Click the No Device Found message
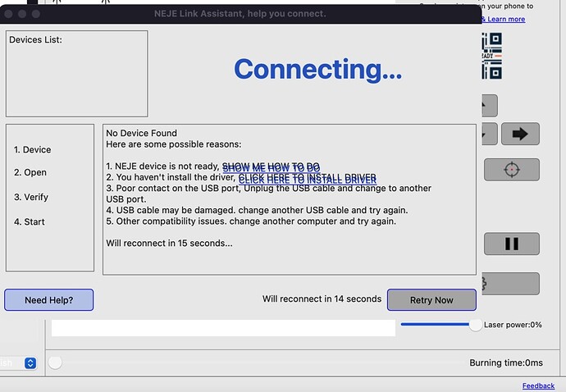This screenshot has width=566, height=392. coord(141,133)
